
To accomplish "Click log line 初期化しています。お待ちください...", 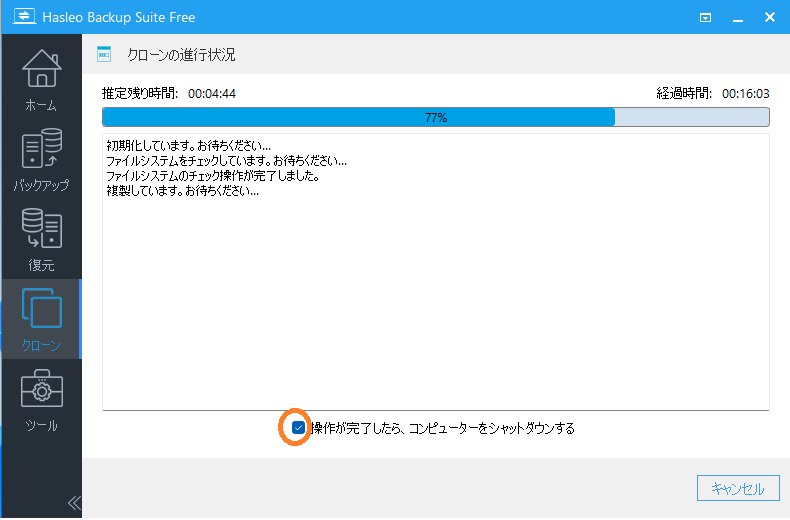I will [x=189, y=146].
